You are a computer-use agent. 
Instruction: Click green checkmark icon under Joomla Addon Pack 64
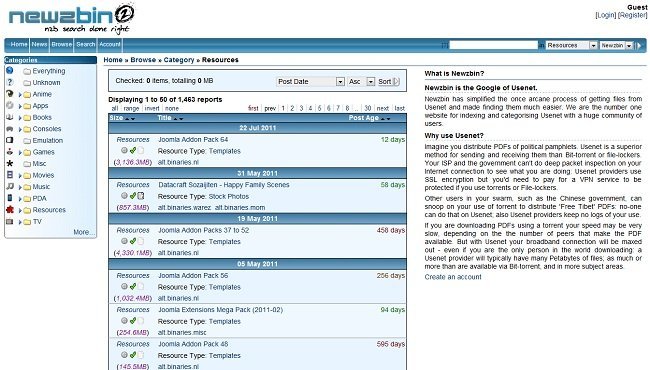click(x=133, y=150)
